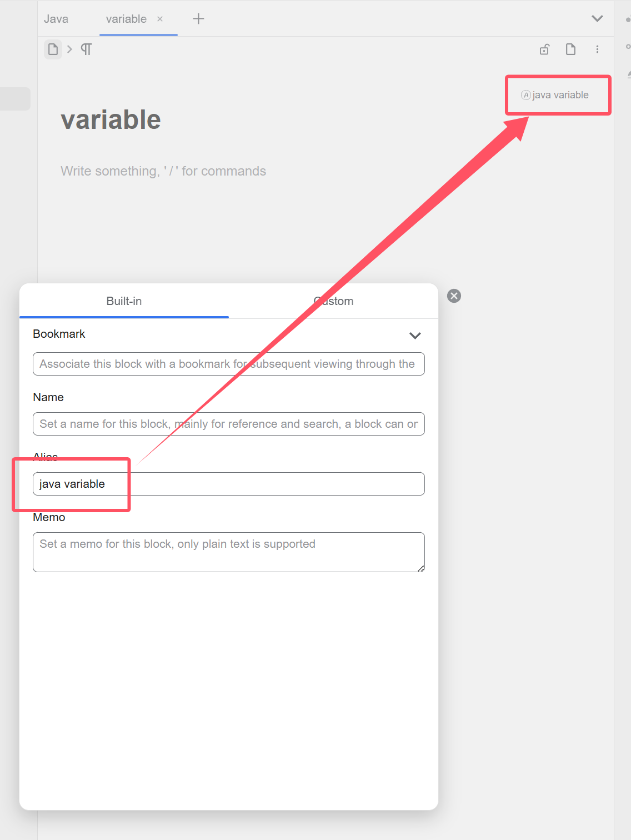Click into the Memo text area

228,552
